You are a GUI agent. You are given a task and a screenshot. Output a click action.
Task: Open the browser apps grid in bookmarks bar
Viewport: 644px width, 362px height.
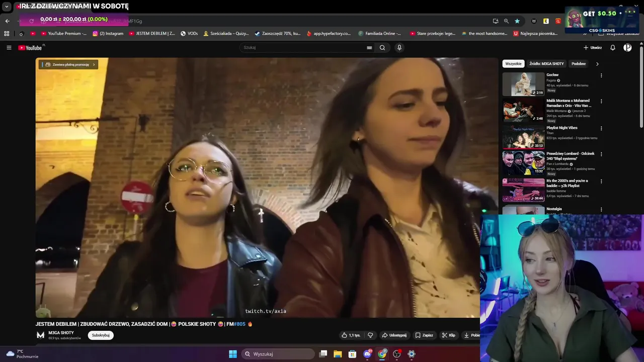point(7,34)
